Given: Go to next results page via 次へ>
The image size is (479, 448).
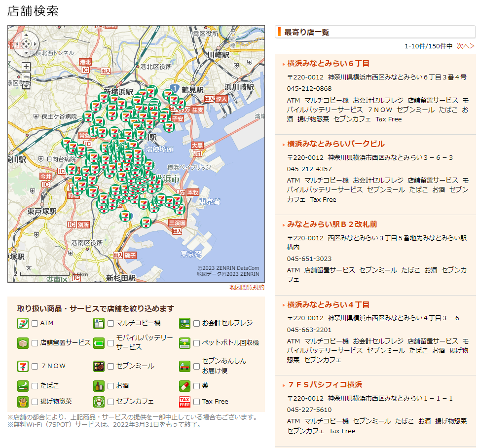Looking at the screenshot, I should [x=465, y=46].
